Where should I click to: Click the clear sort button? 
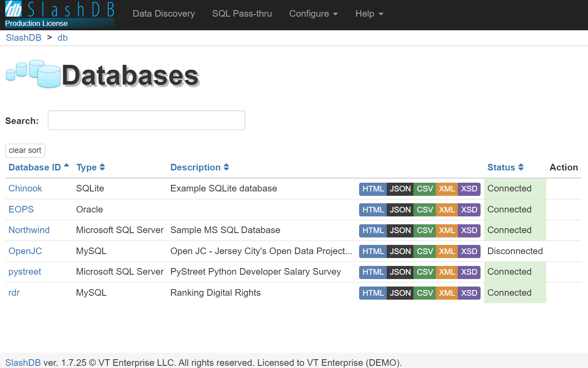tap(25, 150)
